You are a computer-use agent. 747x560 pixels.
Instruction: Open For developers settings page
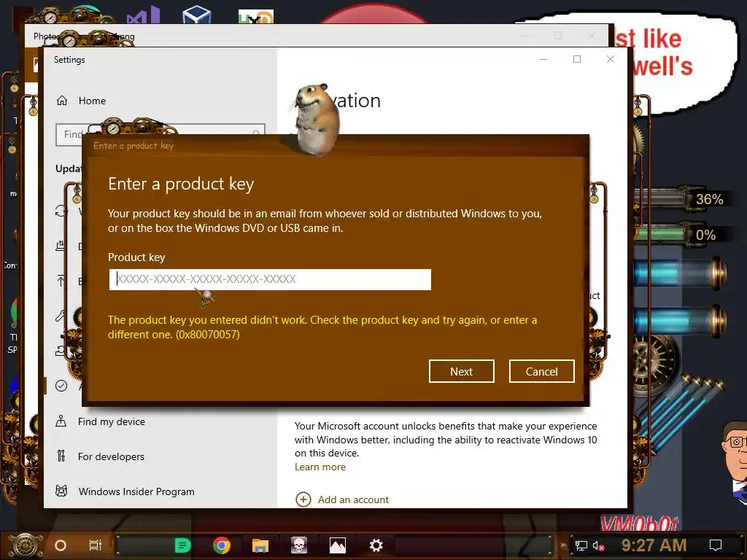[x=111, y=456]
